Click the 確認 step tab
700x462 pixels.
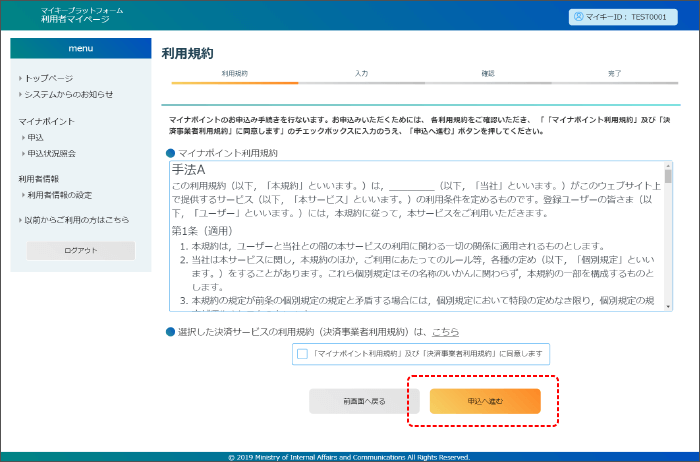pos(488,75)
